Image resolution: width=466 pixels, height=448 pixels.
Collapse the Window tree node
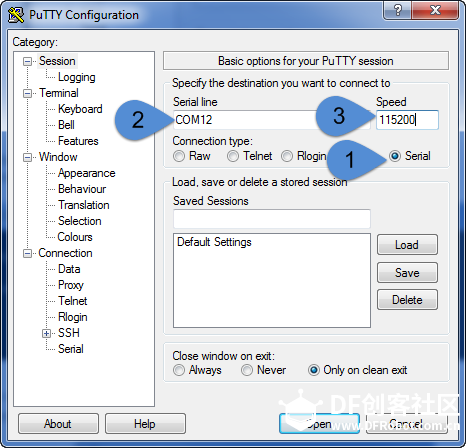[x=27, y=157]
